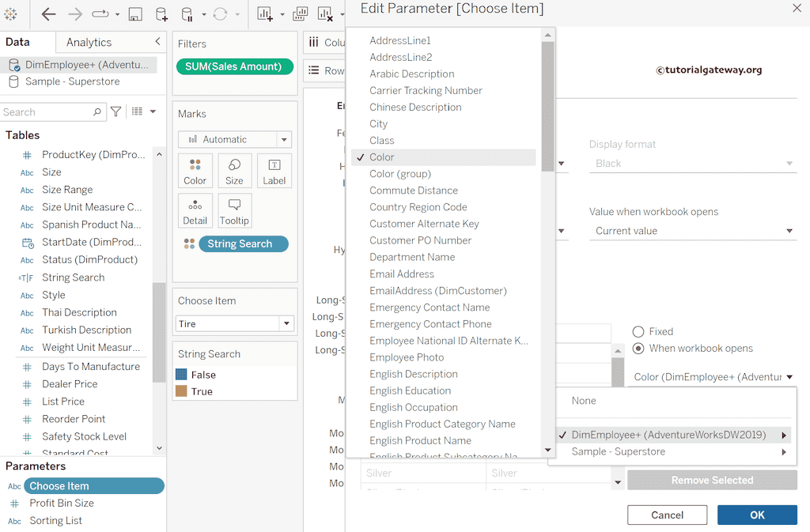Switch to the Data tab

[17, 42]
